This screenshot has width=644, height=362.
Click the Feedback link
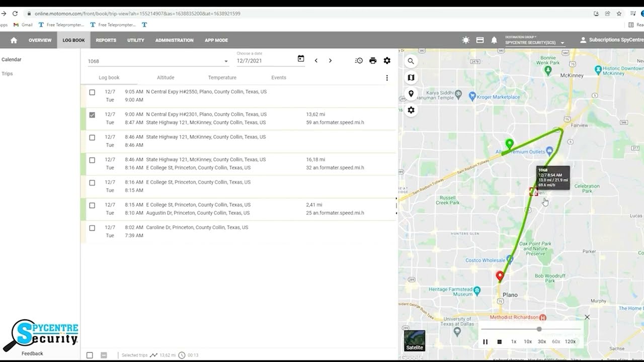coord(32,353)
